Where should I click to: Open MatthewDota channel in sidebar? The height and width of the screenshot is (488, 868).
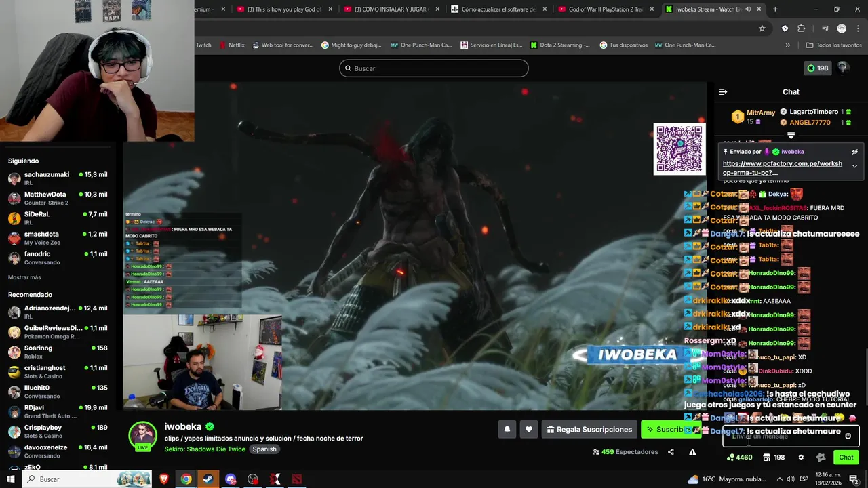coord(58,198)
